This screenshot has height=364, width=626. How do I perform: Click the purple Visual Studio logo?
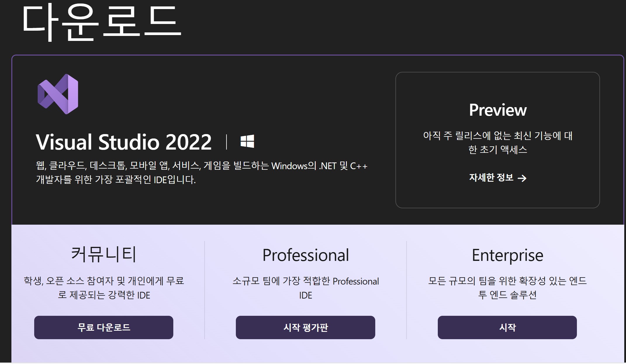tap(58, 94)
